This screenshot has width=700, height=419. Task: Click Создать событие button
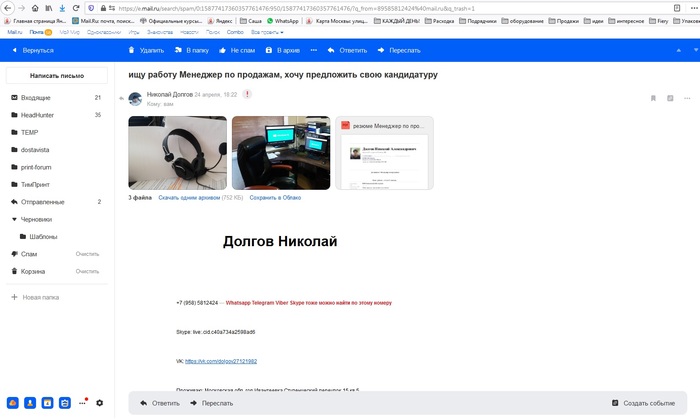pos(643,403)
